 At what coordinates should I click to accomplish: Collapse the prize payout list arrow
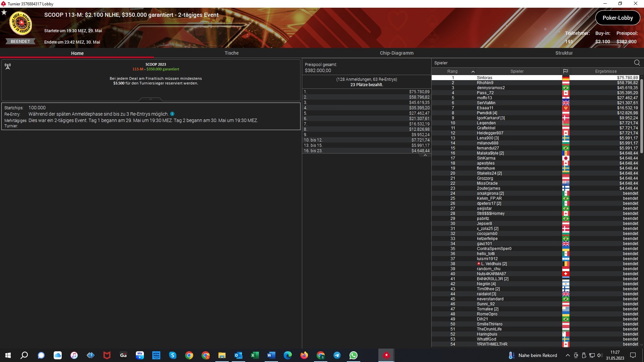tap(425, 155)
